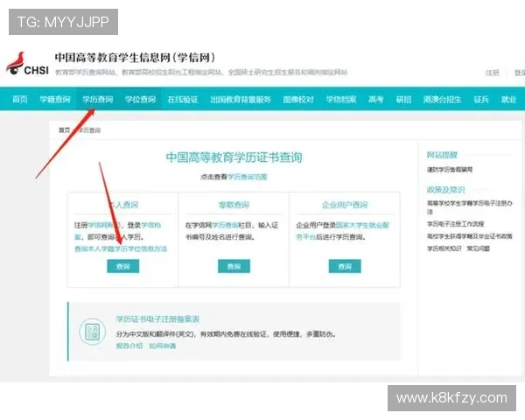Screen dimensions: 525x420
Task: Open 谨防学历售假骗局 notice
Action: tap(450, 170)
